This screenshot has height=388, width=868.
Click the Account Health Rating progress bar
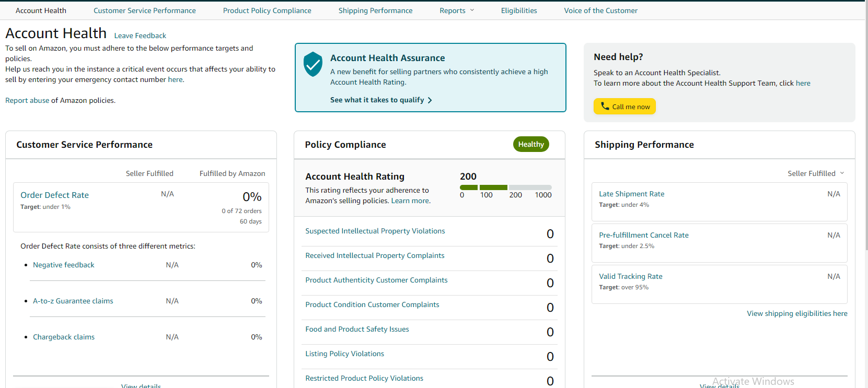tap(505, 187)
